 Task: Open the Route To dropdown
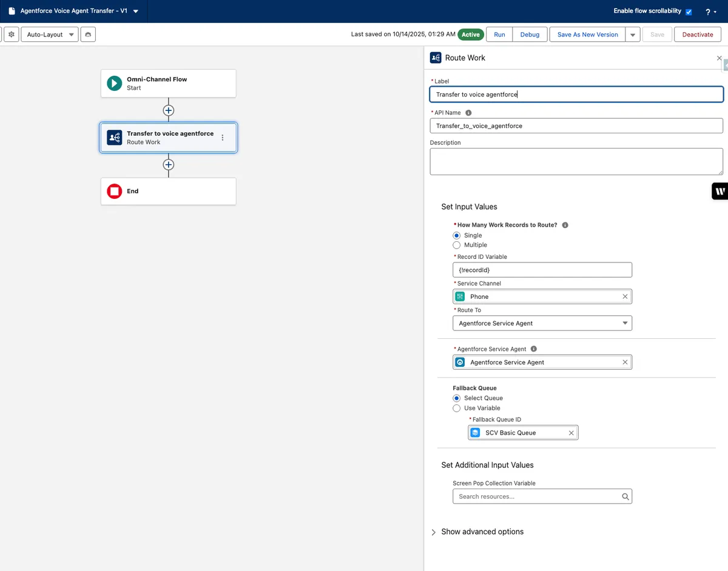(x=542, y=323)
